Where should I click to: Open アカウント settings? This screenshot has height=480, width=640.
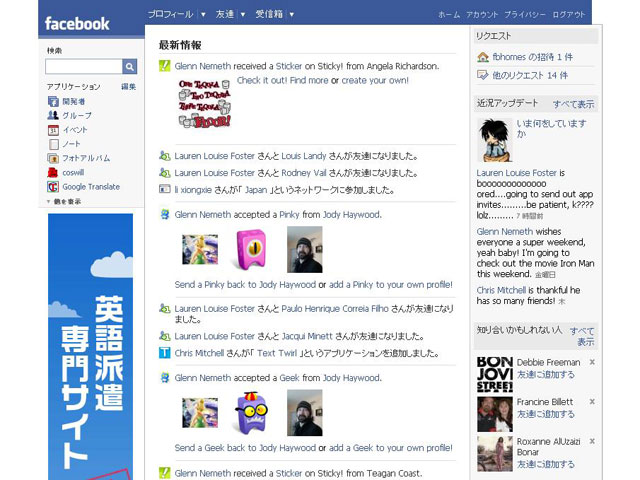(482, 15)
